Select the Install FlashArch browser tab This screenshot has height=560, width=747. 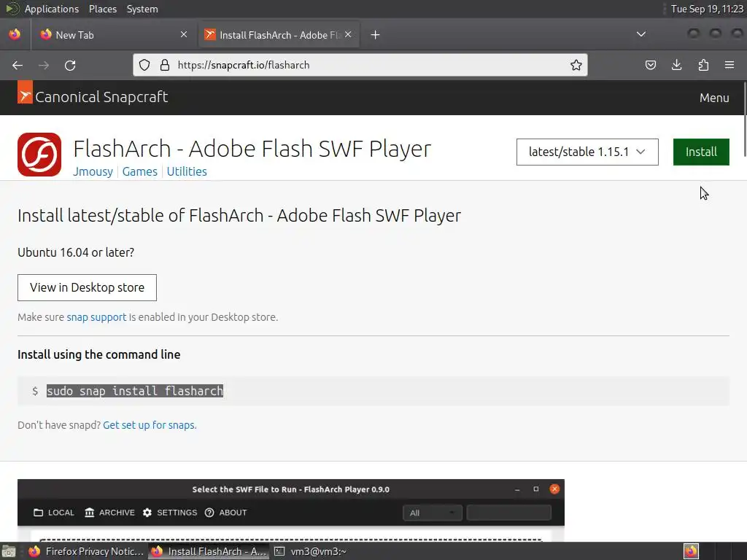pyautogui.click(x=279, y=35)
